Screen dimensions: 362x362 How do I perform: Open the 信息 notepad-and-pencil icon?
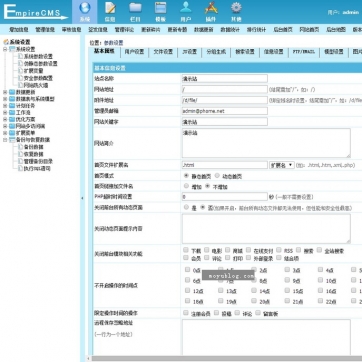click(110, 8)
